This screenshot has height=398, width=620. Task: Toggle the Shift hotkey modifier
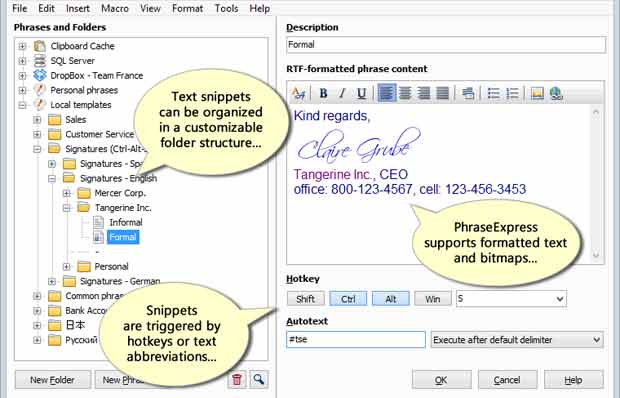306,299
